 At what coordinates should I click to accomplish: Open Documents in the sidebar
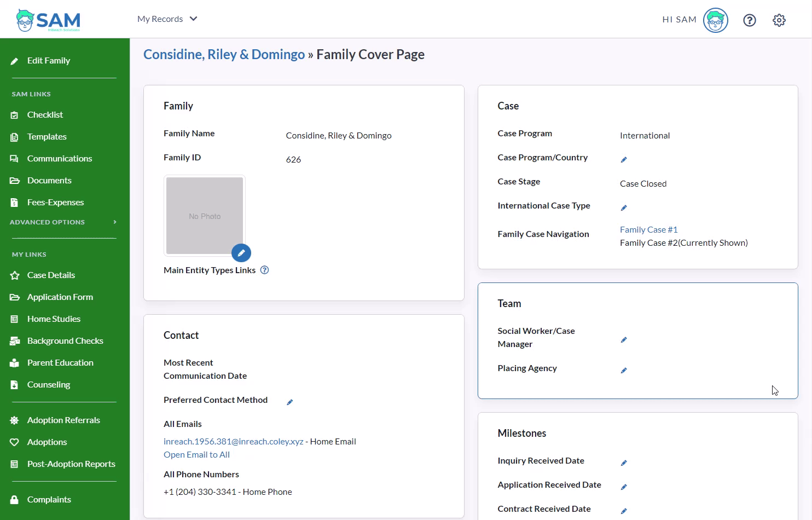(x=49, y=181)
